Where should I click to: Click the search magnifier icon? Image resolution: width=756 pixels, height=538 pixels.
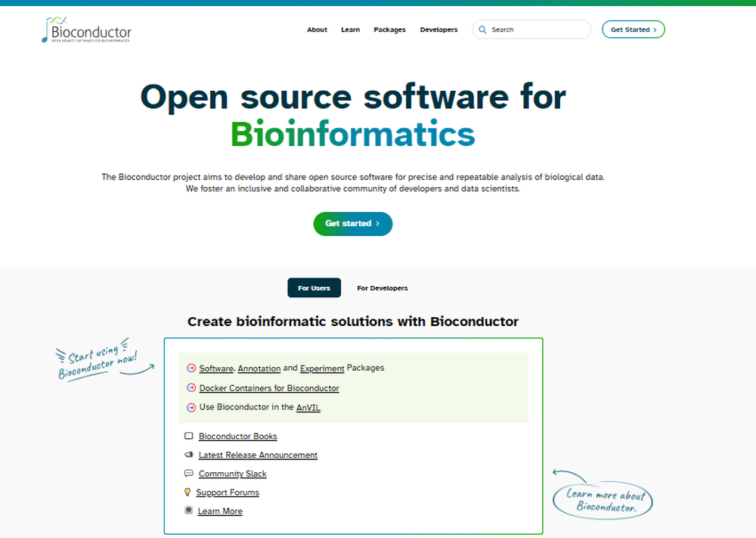pyautogui.click(x=482, y=30)
